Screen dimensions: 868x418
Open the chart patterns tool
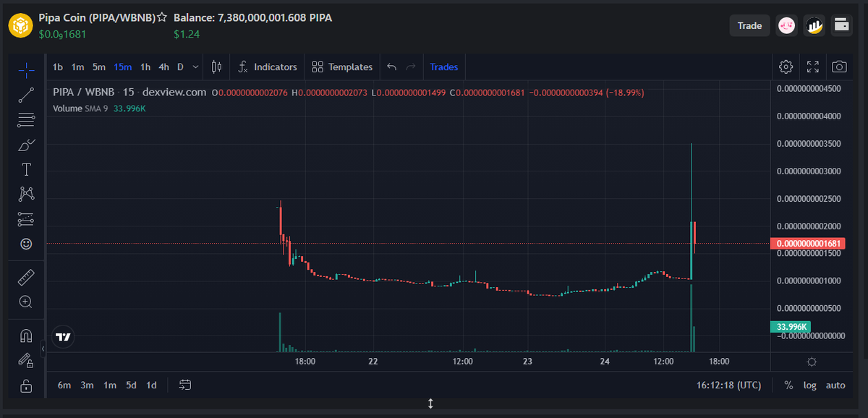26,194
